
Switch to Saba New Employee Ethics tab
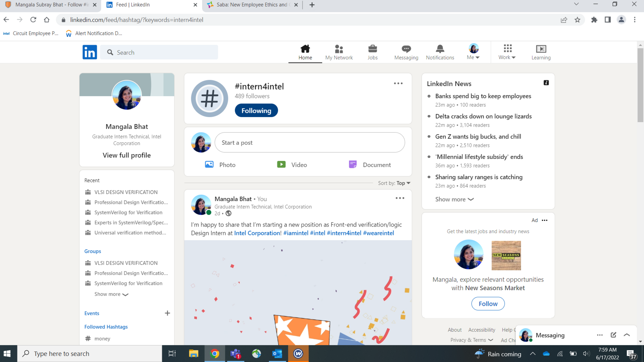pos(252,5)
